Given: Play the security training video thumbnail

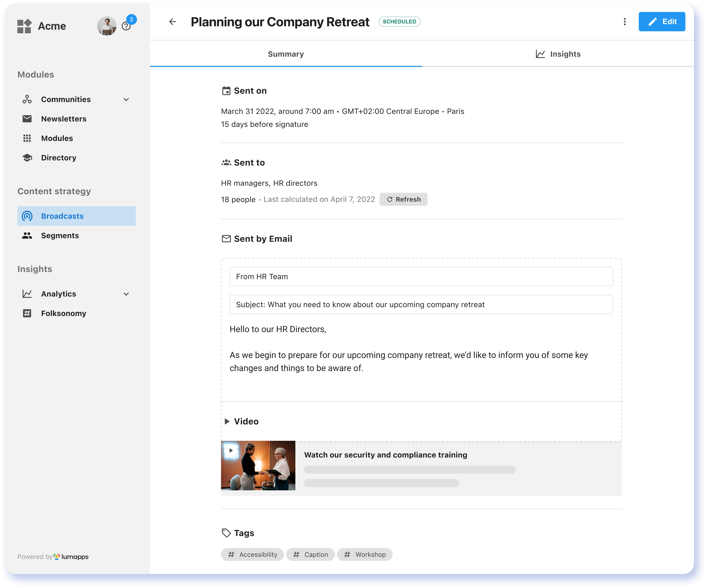Looking at the screenshot, I should (x=258, y=466).
